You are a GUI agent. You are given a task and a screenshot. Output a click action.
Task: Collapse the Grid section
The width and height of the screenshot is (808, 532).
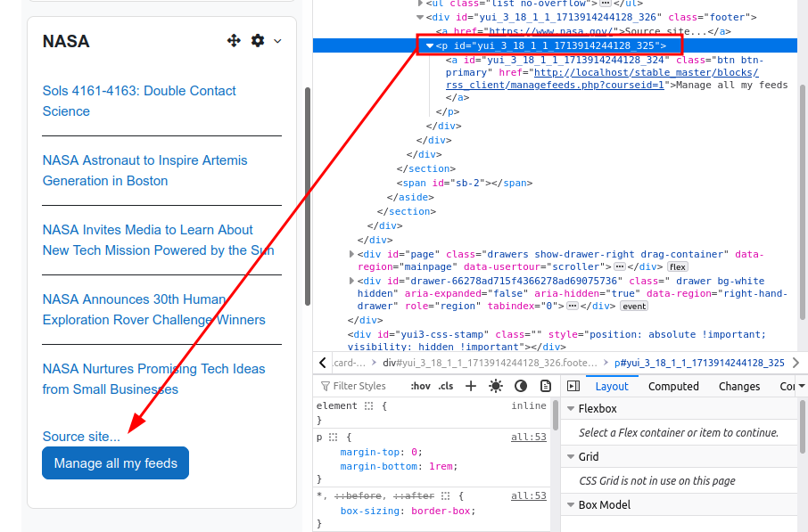click(571, 456)
